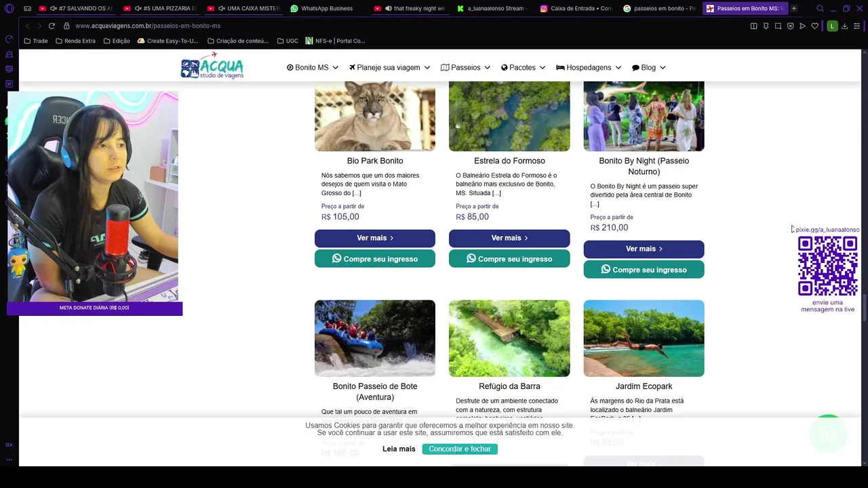Click the Acqua Studio de Viagens logo
868x488 pixels.
click(212, 66)
